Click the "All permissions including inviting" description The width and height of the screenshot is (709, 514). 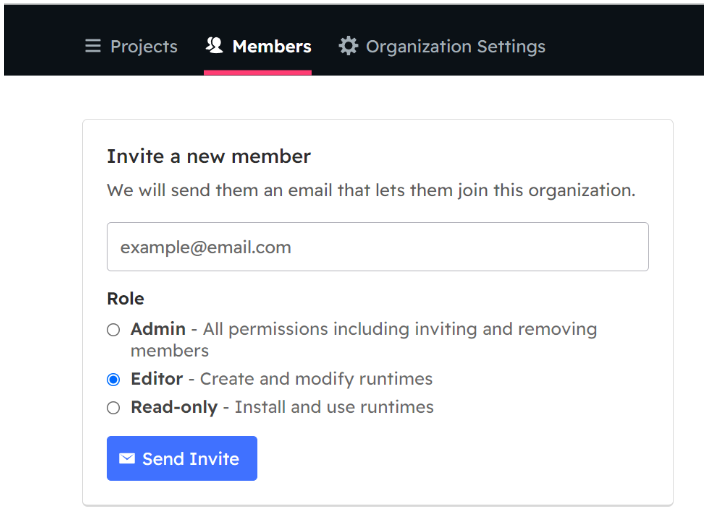click(x=340, y=329)
